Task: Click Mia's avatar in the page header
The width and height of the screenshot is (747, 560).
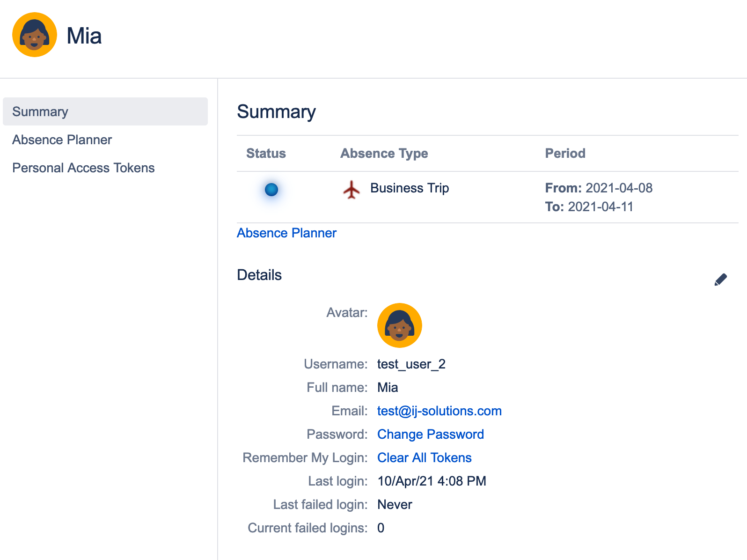Action: 35,35
